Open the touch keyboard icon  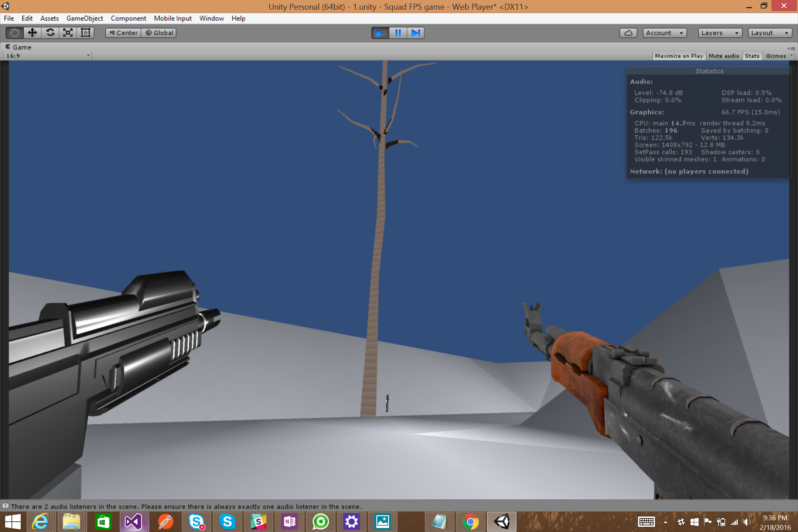(647, 522)
